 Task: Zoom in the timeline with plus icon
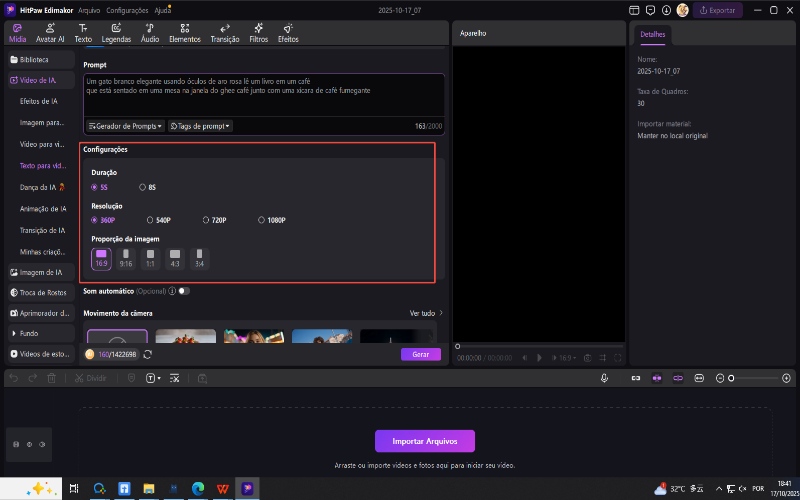click(x=786, y=379)
